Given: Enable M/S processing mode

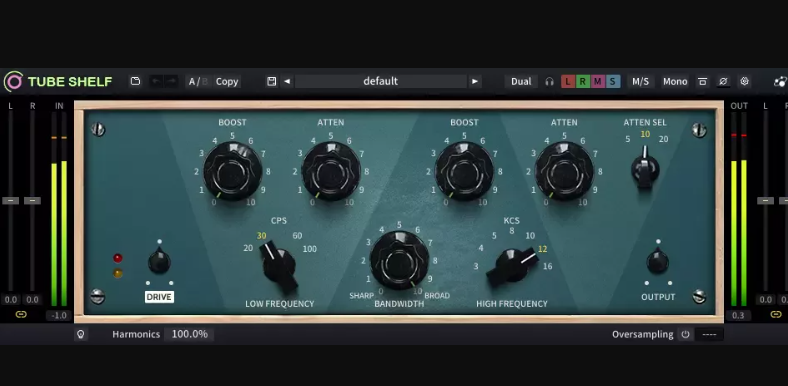Looking at the screenshot, I should tap(640, 81).
